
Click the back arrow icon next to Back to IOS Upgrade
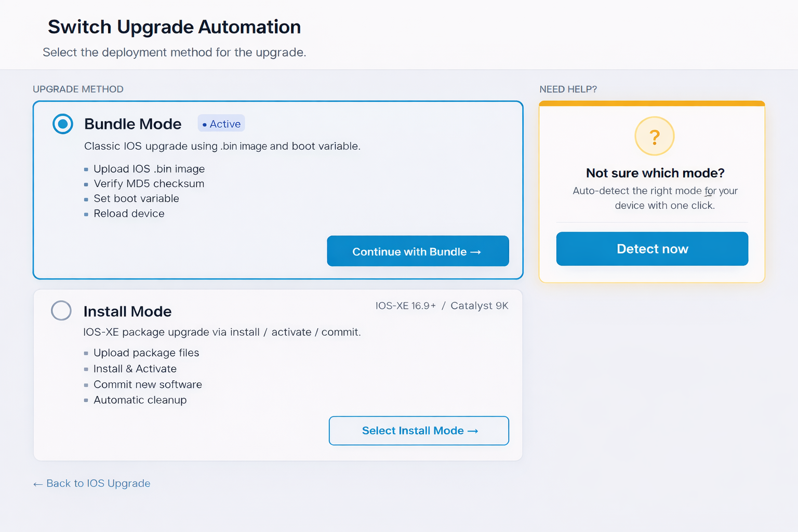pos(37,484)
